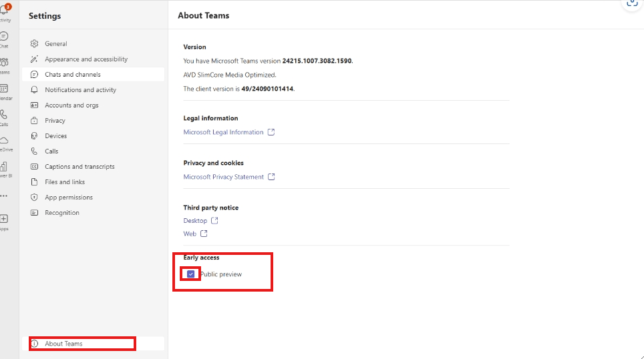Viewport: 644px width, 359px height.
Task: Click the AVD SlimCore Media Optimized text
Action: 230,75
